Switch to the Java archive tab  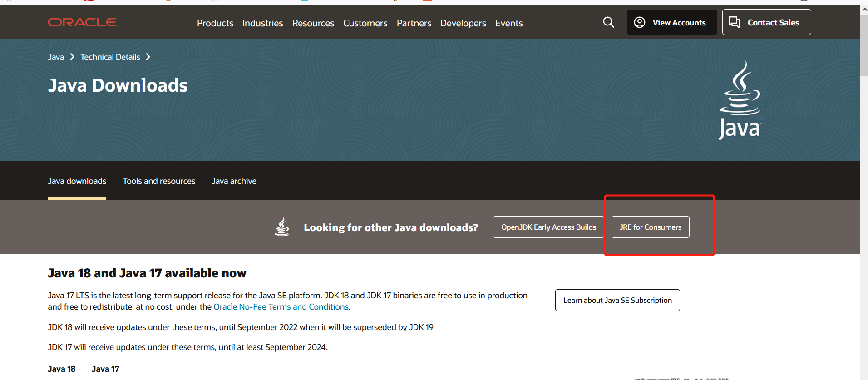[x=234, y=181]
